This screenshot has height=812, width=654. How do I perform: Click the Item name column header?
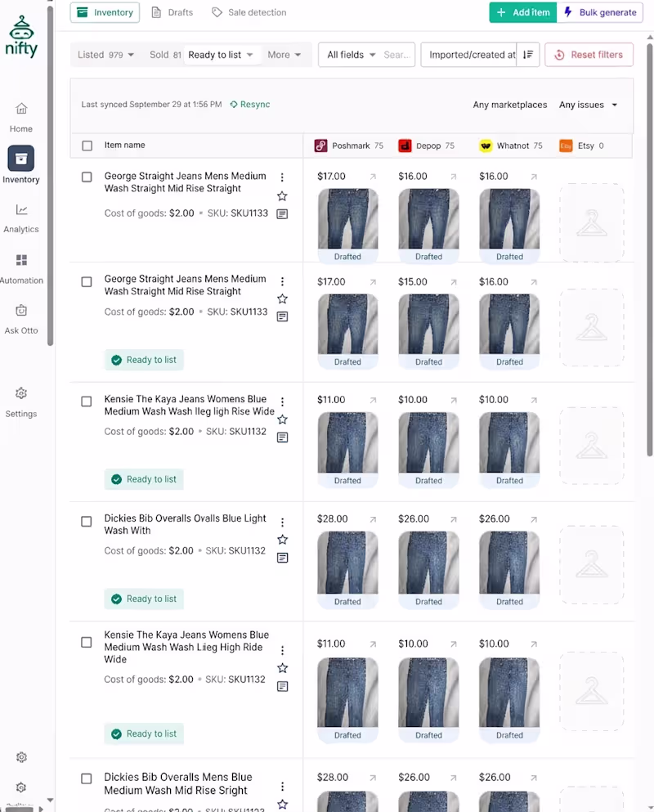point(125,145)
